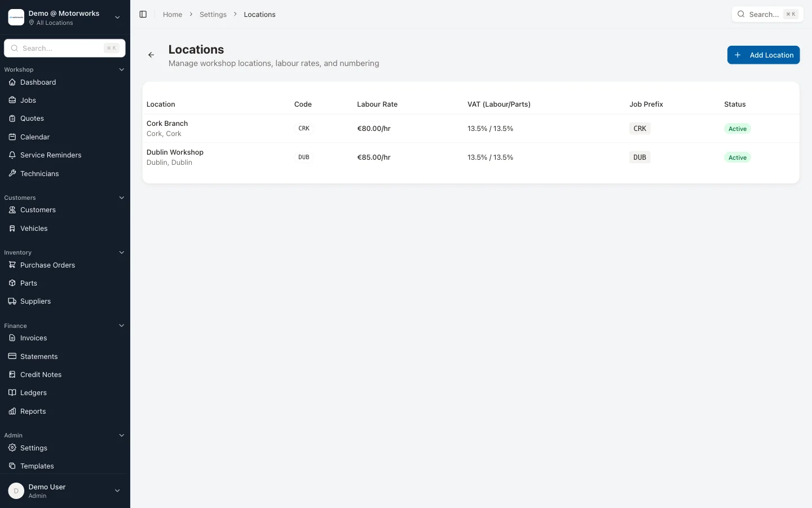Click the Add Location button

[764, 55]
